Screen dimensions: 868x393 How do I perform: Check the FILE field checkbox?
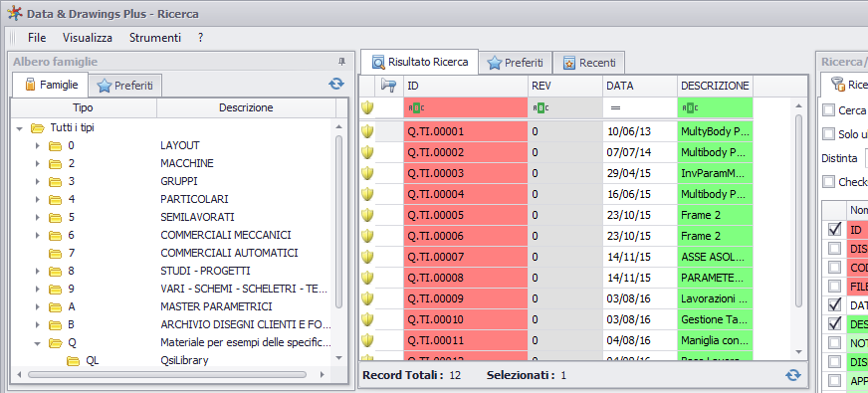pyautogui.click(x=834, y=287)
